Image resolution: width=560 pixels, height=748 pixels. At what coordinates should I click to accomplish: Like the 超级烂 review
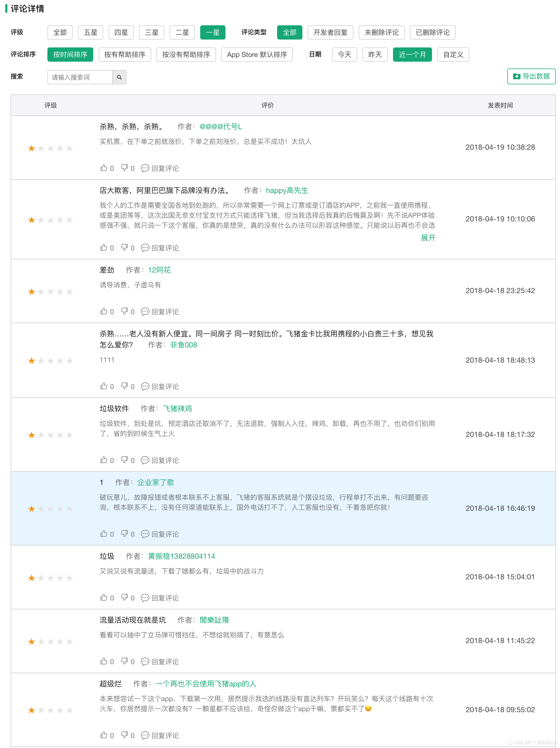[x=104, y=735]
